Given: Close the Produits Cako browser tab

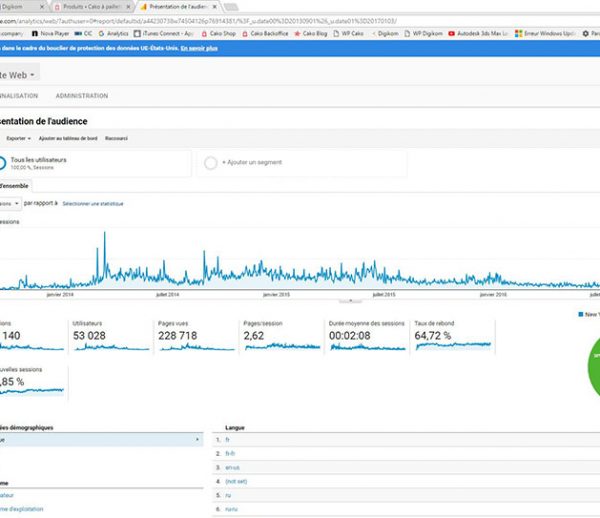Looking at the screenshot, I should pos(128,7).
